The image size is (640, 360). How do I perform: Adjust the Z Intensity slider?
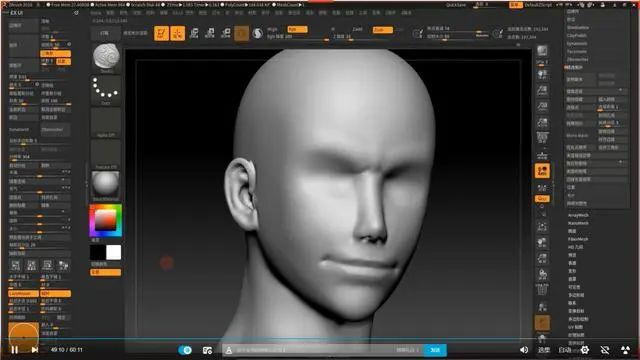pos(363,38)
